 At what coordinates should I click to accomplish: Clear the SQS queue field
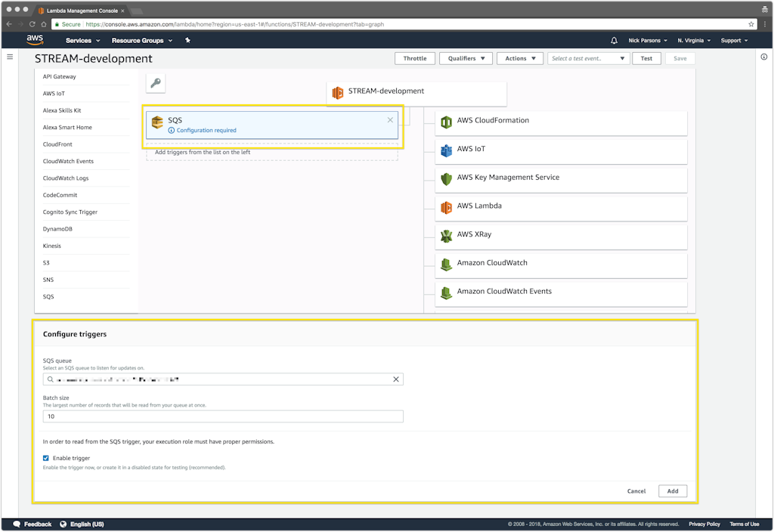[395, 379]
